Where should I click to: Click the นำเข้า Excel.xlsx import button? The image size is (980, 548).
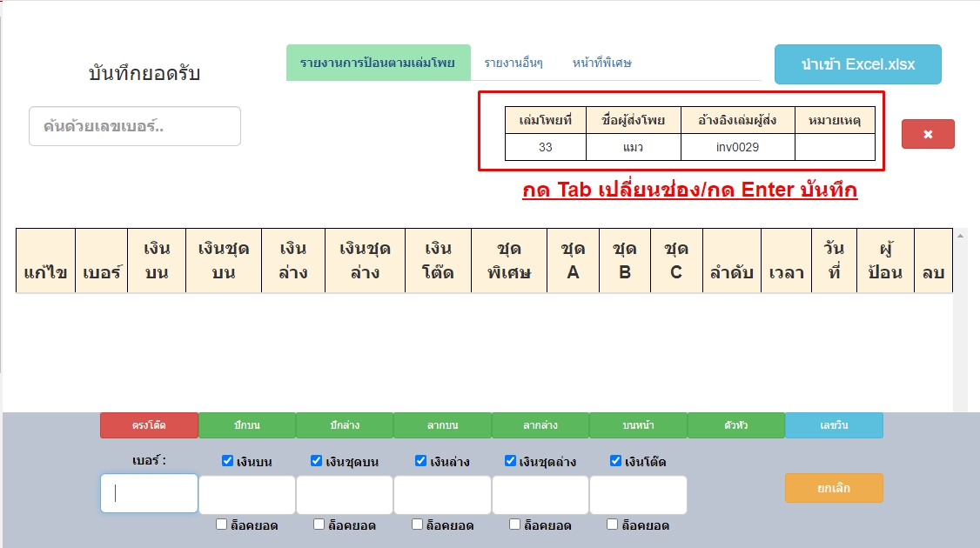tap(857, 64)
